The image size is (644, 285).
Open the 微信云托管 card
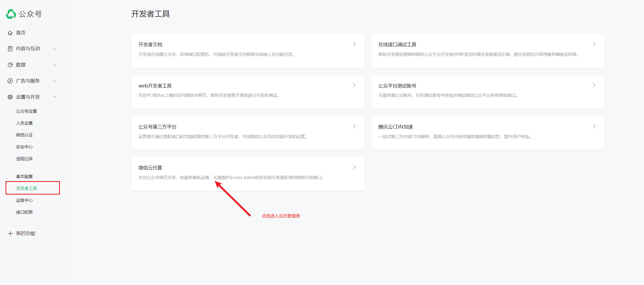pos(248,174)
